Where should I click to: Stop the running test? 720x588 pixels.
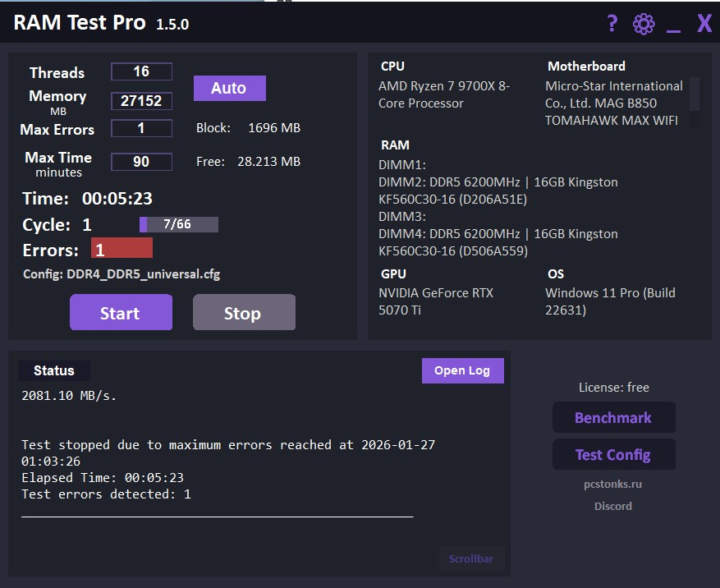[244, 312]
